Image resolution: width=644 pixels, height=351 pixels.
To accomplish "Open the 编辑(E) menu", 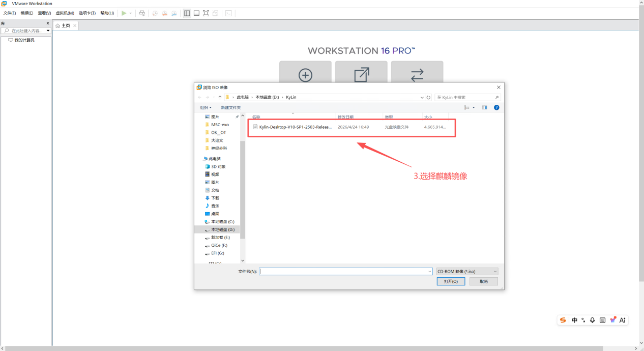I will (27, 13).
